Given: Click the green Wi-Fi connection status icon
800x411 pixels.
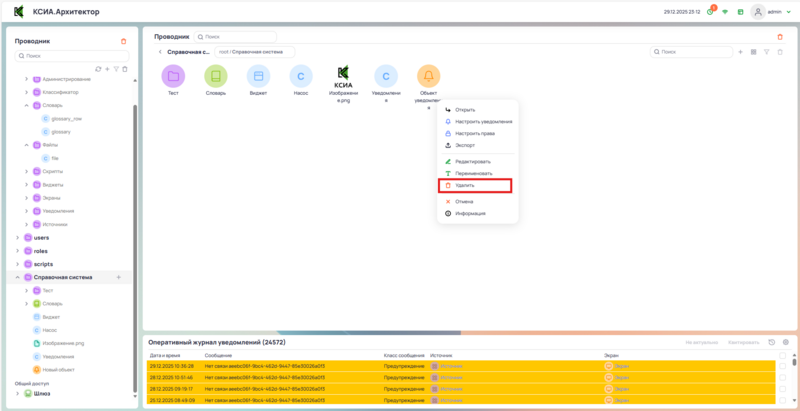Looking at the screenshot, I should click(725, 12).
